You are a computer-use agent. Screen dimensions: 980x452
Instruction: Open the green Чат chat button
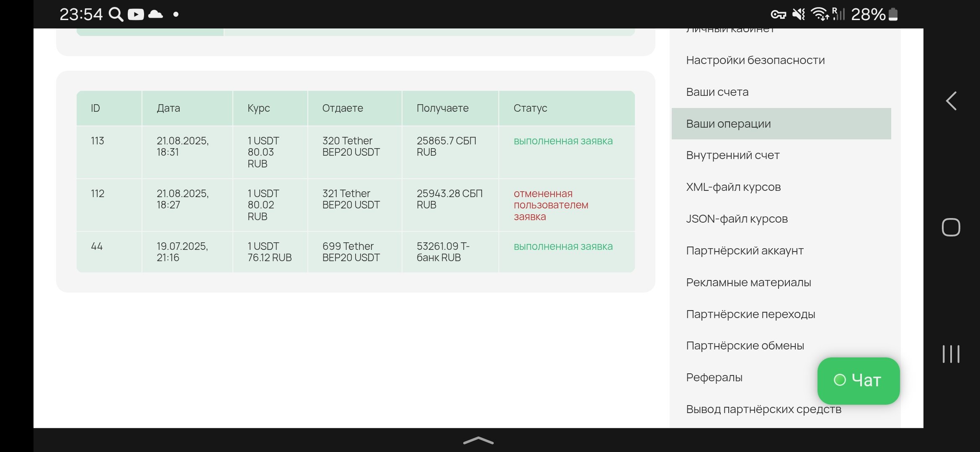point(858,380)
